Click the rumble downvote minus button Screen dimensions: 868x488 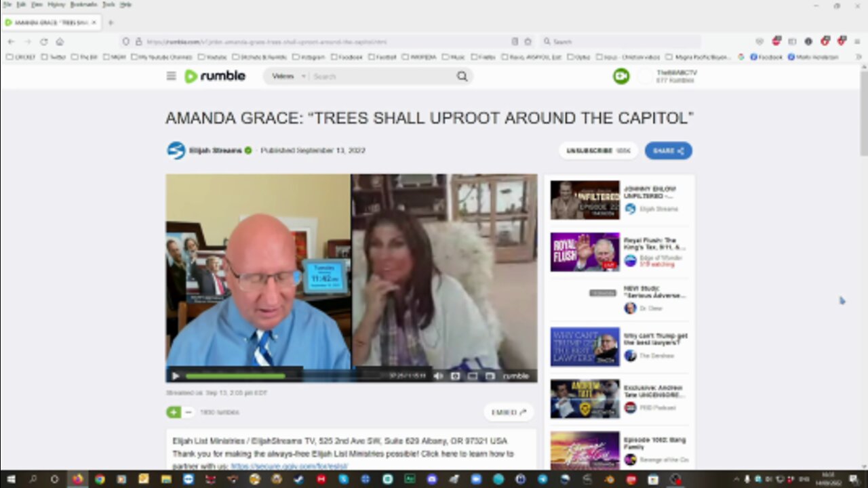[189, 412]
